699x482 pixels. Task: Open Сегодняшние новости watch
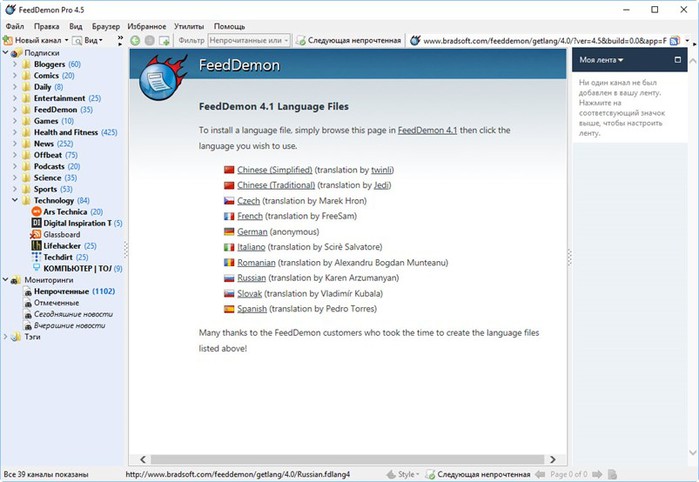[x=73, y=314]
